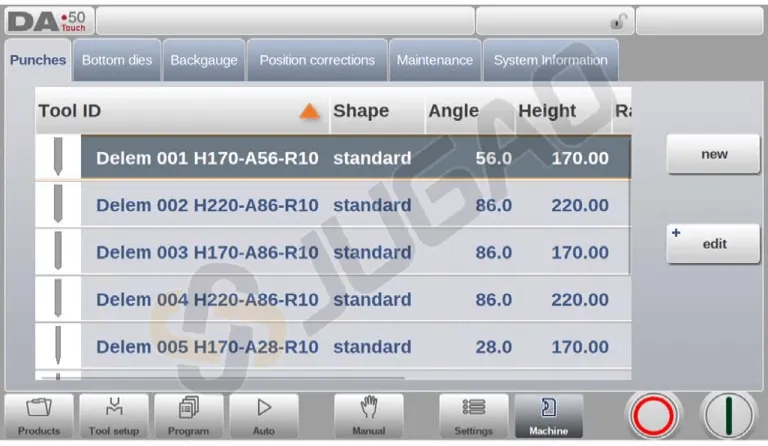Open the Settings icon button

point(474,415)
